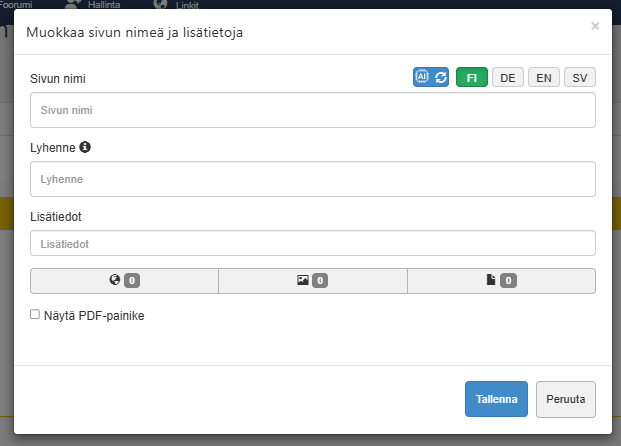The image size is (621, 446).
Task: Click the refresh arrows icon beside AI
Action: (441, 77)
